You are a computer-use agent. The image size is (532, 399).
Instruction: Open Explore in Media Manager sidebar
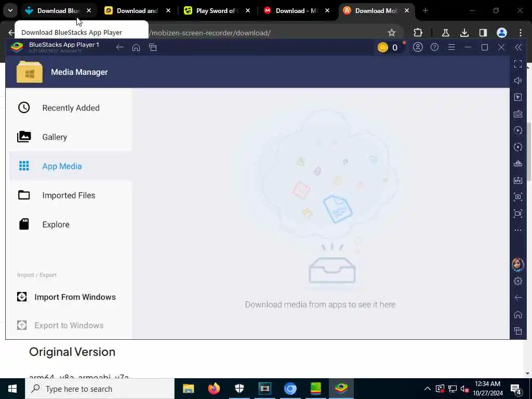click(x=70, y=224)
